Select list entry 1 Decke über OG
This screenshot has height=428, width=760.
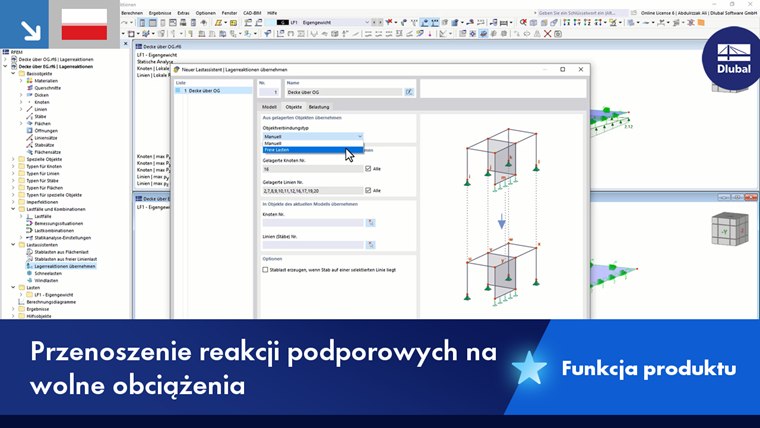214,91
